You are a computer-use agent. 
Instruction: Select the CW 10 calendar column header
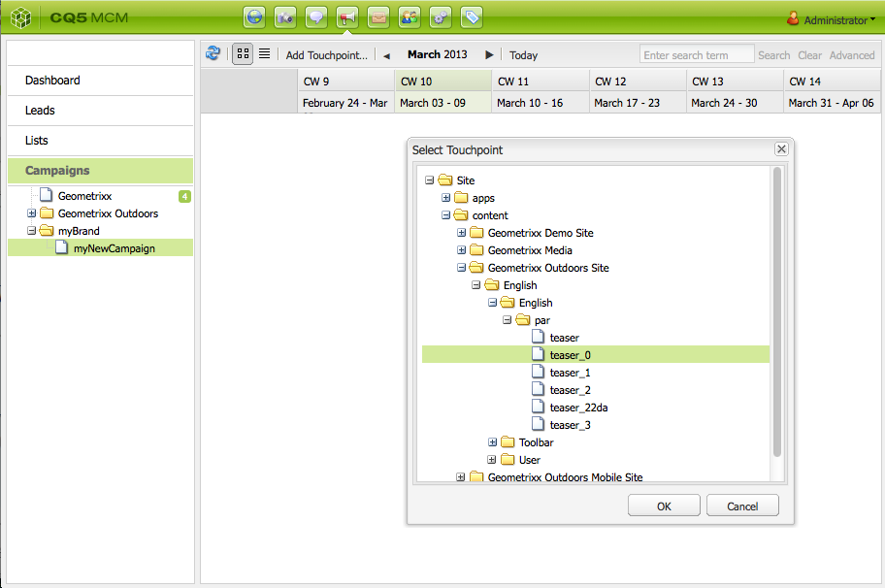tap(443, 82)
